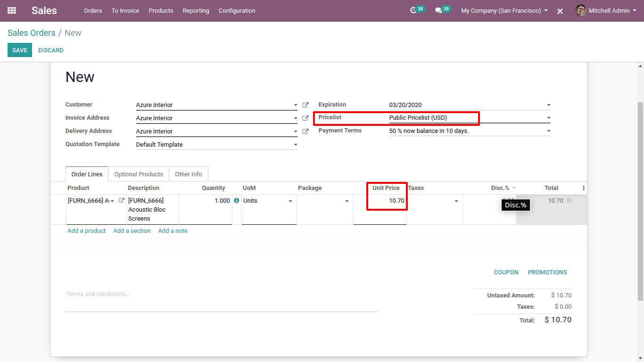Click the page vertical scrollbar

coord(640,201)
